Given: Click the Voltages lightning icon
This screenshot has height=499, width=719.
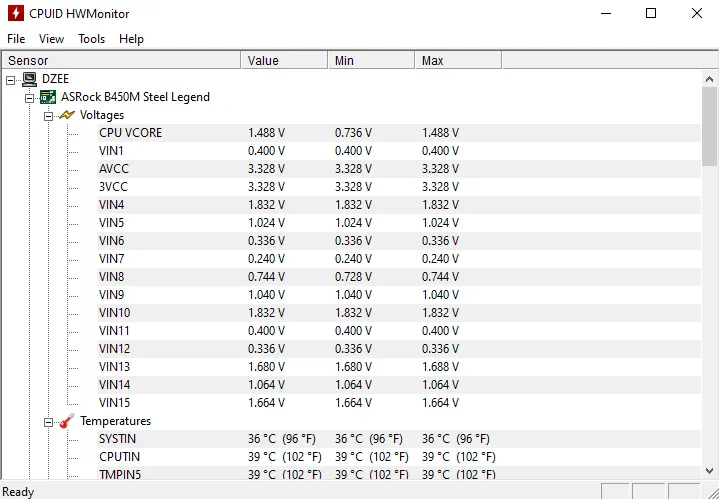Looking at the screenshot, I should click(x=67, y=115).
